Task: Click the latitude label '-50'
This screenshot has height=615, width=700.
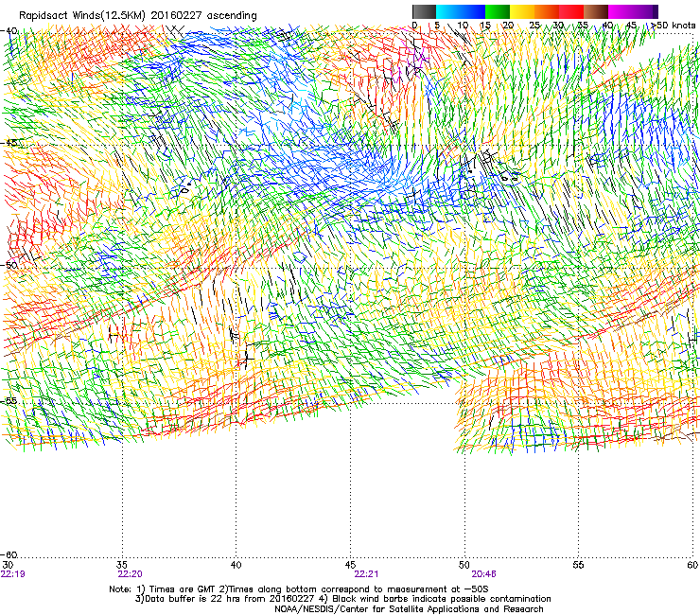Action: tap(9, 265)
